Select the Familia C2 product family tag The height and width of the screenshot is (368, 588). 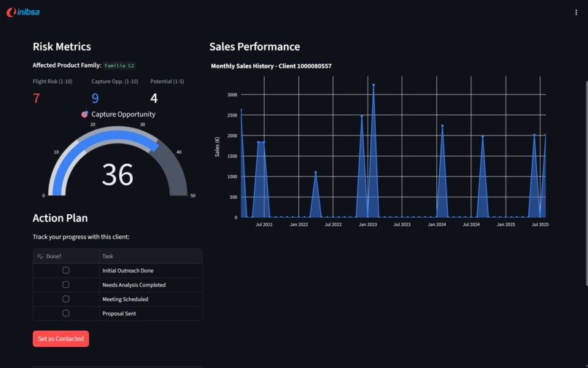(x=119, y=66)
